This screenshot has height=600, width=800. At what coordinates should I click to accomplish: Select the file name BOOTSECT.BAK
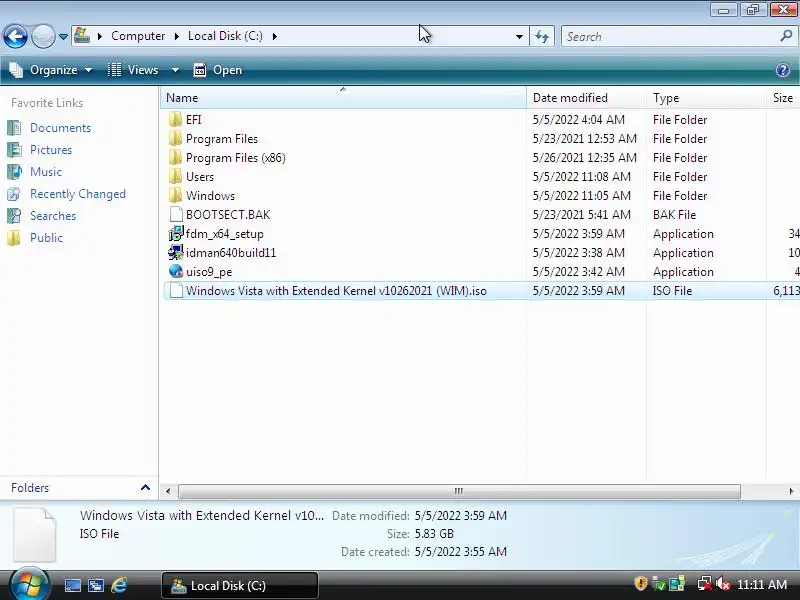[228, 215]
